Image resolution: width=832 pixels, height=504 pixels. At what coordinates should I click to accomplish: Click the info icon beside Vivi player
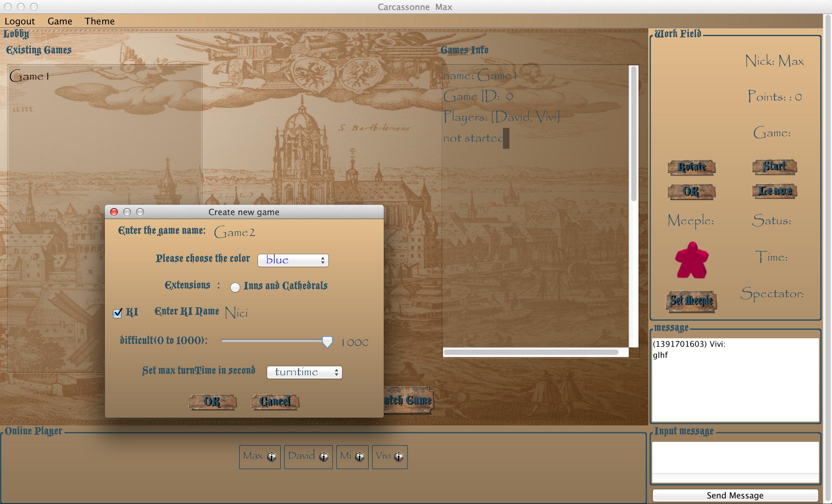point(399,457)
